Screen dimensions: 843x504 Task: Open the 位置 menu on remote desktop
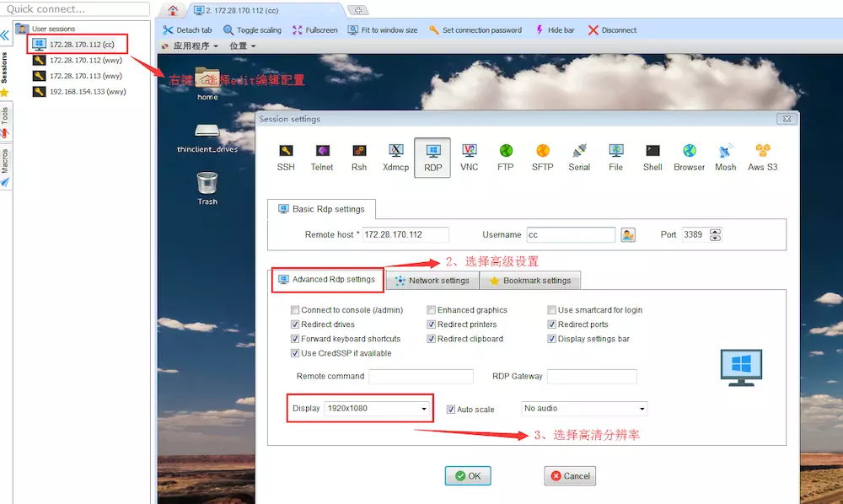tap(242, 46)
